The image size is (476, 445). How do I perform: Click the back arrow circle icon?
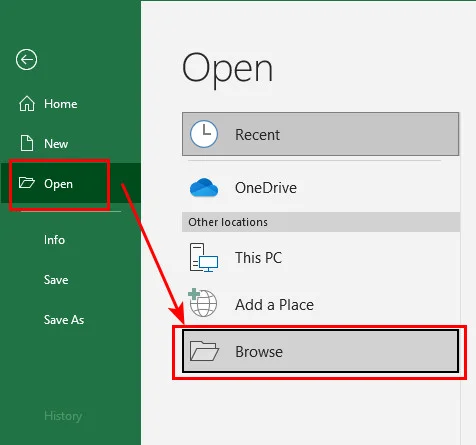(26, 60)
